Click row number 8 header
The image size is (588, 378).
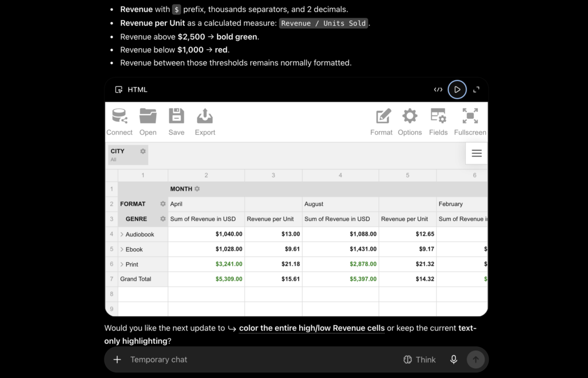point(111,294)
